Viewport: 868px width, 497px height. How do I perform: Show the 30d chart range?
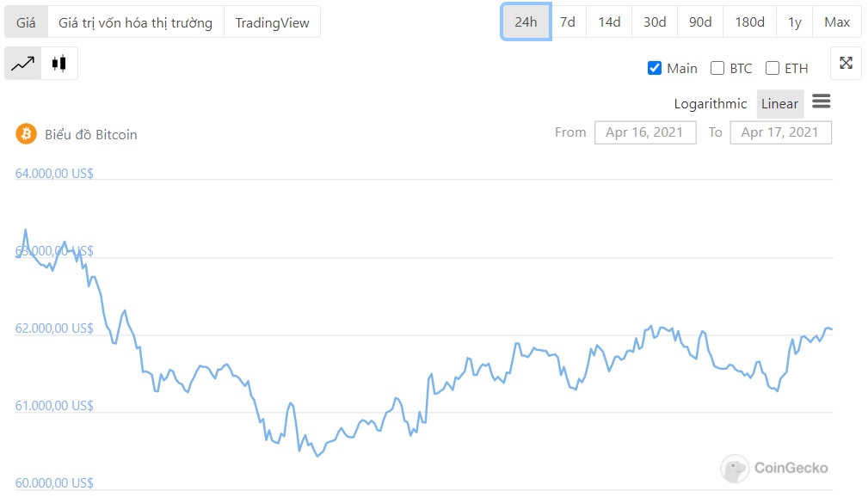pyautogui.click(x=654, y=21)
